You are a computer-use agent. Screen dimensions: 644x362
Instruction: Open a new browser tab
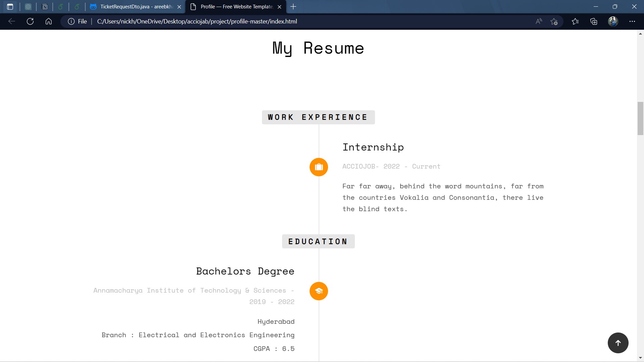pos(293,7)
